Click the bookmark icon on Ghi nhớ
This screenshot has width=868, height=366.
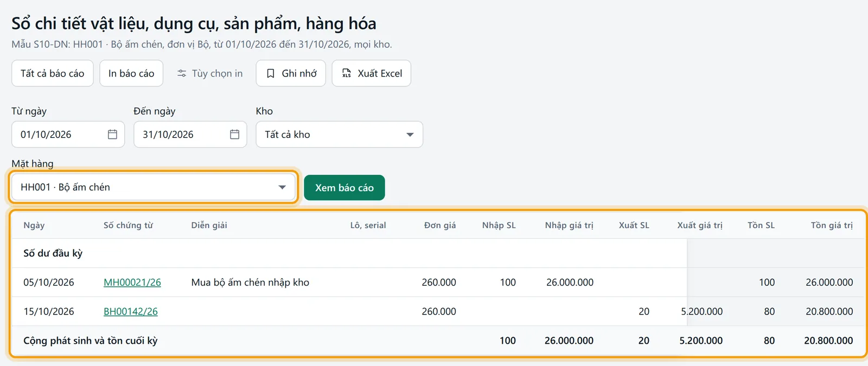270,73
